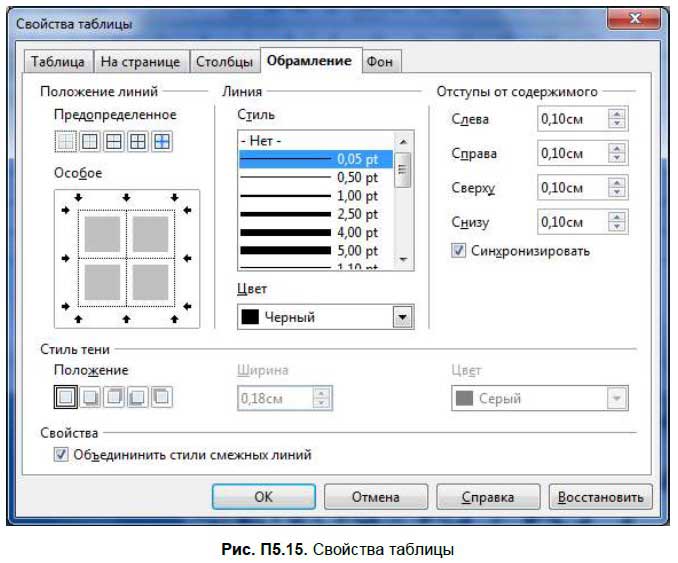Click the Отмена button
This screenshot has width=678, height=563.
click(x=376, y=497)
